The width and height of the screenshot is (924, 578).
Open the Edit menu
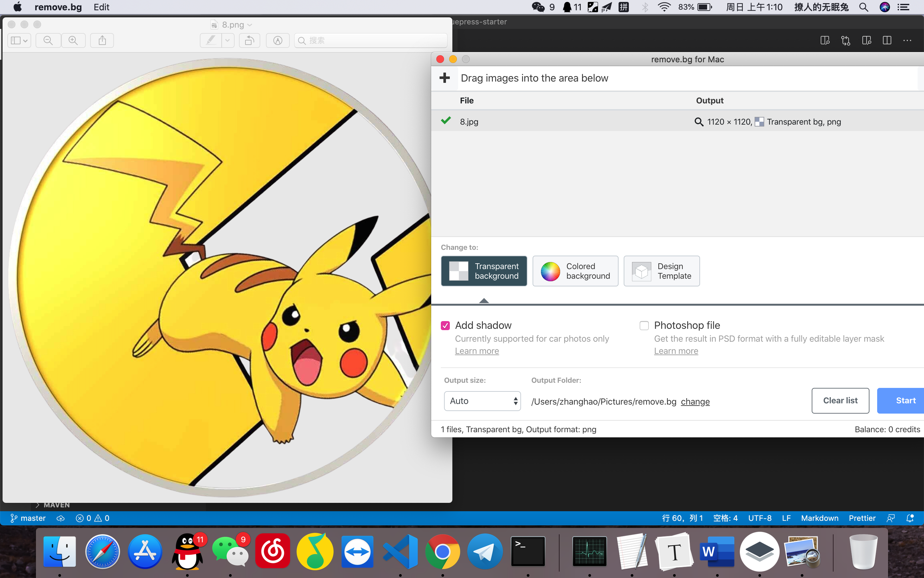(x=102, y=7)
